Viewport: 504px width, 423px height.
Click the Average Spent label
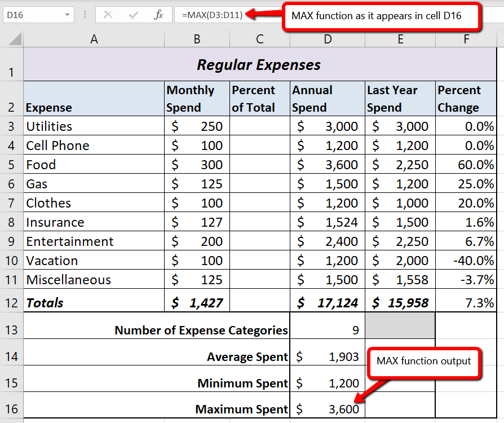(247, 357)
